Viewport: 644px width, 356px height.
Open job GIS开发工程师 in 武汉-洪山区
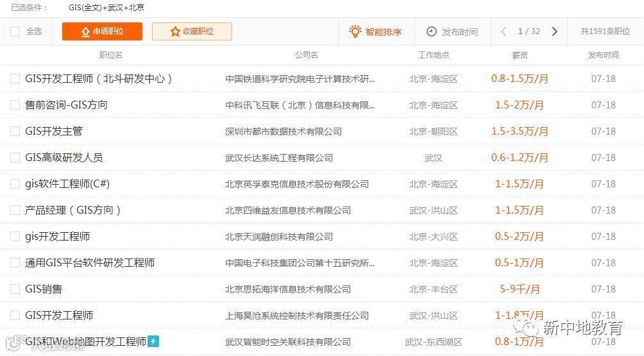coord(59,315)
